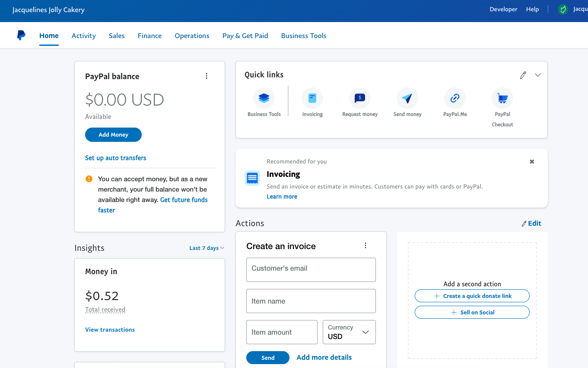Open the Invoicing quick link icon

click(x=312, y=98)
